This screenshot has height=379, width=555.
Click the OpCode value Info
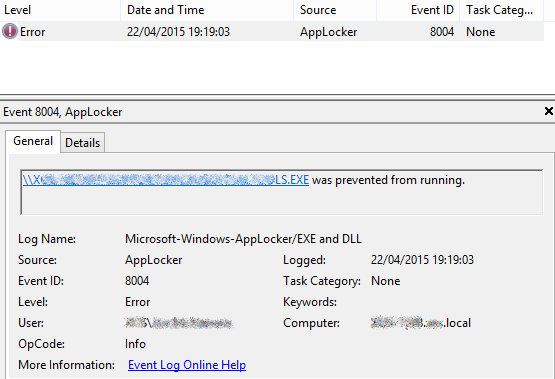click(135, 344)
